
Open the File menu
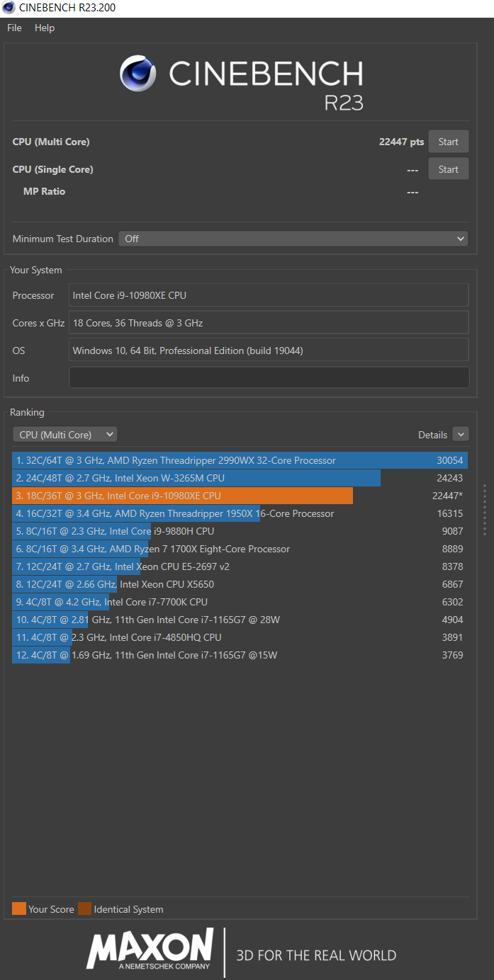[x=14, y=28]
